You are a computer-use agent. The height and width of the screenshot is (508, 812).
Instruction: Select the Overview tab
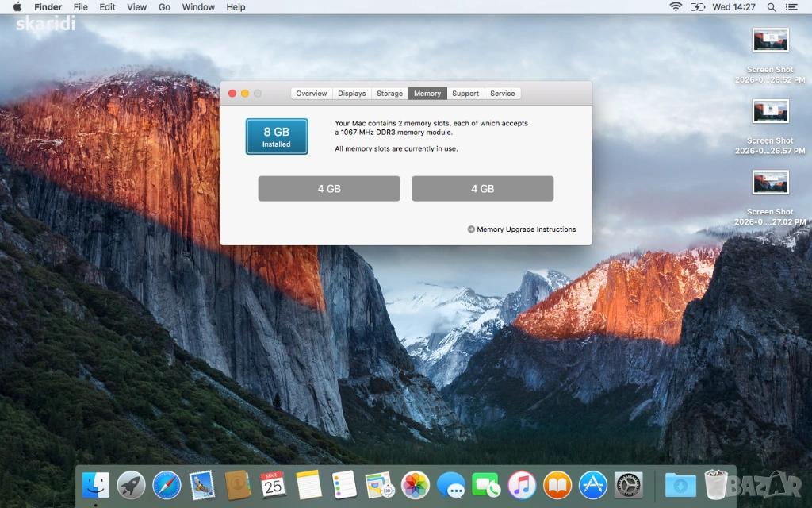click(312, 94)
